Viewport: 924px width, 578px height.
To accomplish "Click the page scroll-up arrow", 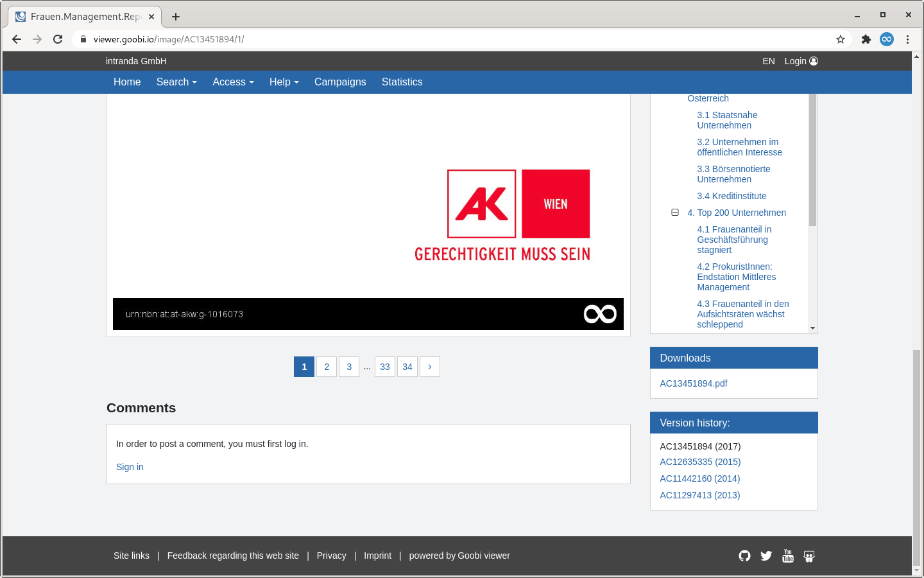I will [916, 57].
